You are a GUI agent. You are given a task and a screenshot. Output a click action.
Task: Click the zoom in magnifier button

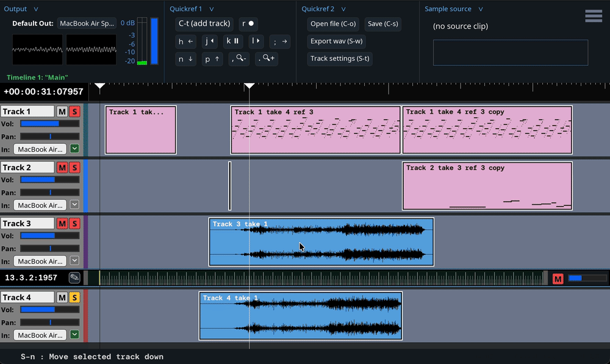(267, 59)
